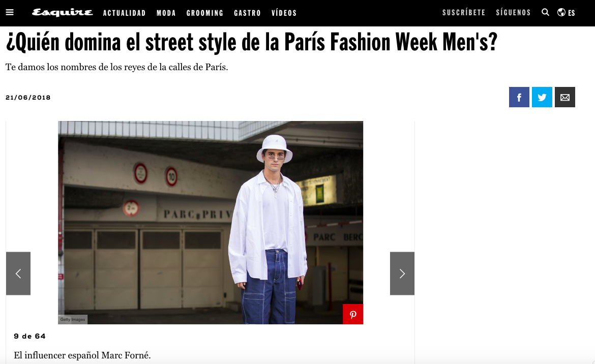The width and height of the screenshot is (595, 364).
Task: Go to next gallery slide arrow
Action: [402, 274]
